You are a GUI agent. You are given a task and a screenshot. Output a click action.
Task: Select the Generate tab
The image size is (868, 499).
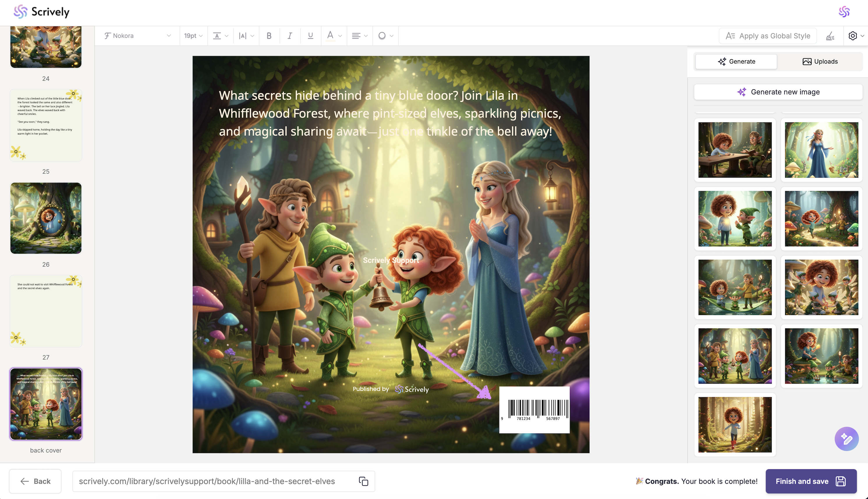[x=736, y=61]
